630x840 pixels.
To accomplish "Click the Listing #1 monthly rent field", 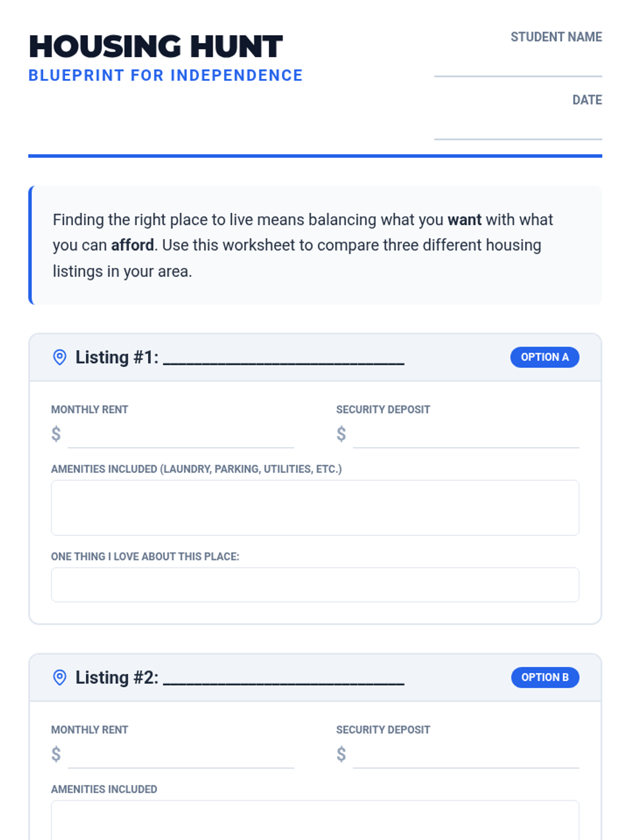I will [181, 436].
